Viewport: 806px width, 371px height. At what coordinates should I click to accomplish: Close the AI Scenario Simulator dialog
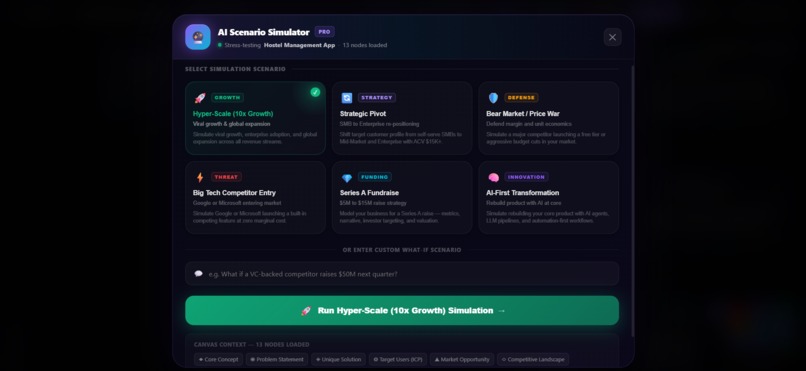tap(612, 37)
